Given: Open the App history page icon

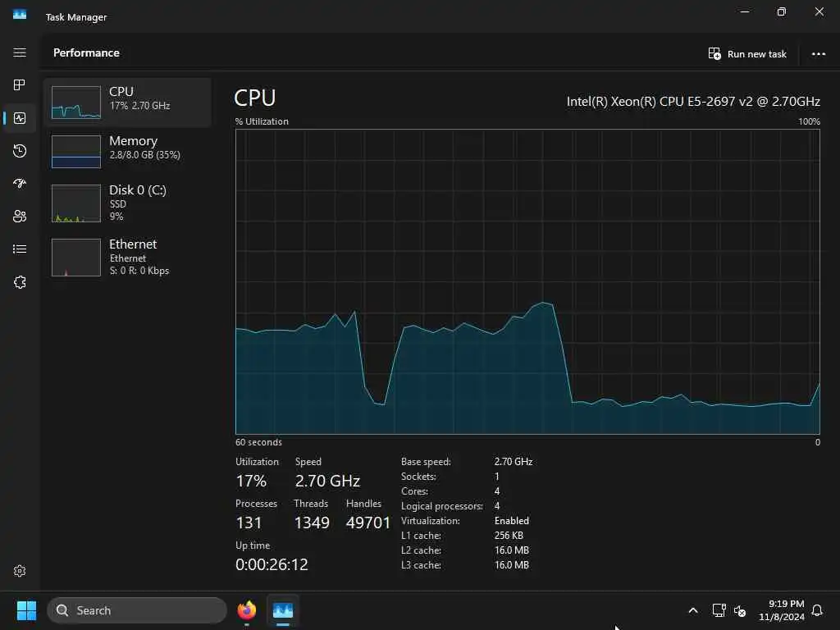Looking at the screenshot, I should pyautogui.click(x=20, y=151).
